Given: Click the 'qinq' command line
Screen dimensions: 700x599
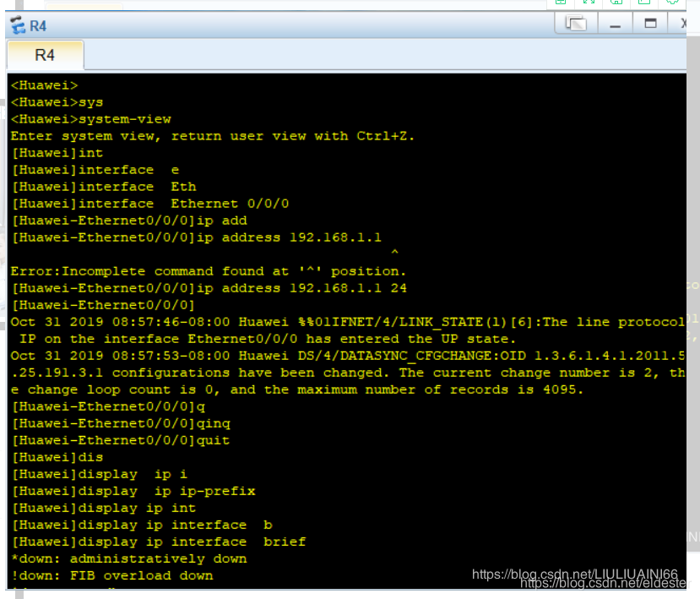Looking at the screenshot, I should coord(121,423).
